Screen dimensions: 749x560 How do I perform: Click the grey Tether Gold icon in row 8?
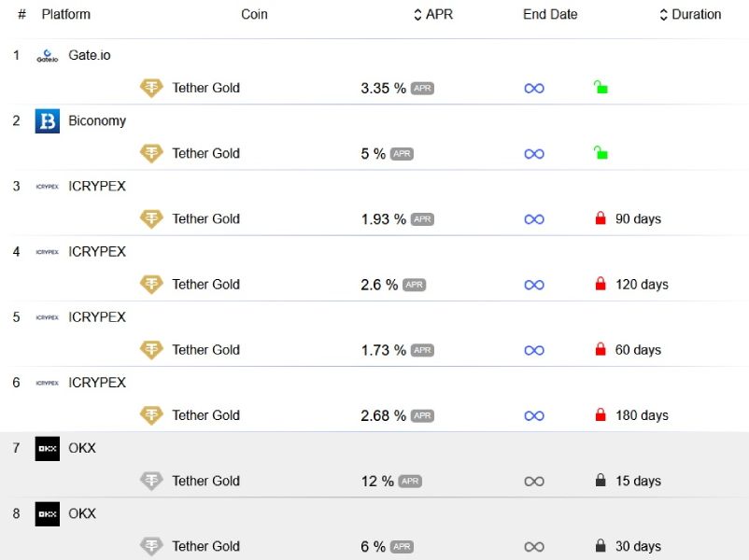tap(151, 546)
